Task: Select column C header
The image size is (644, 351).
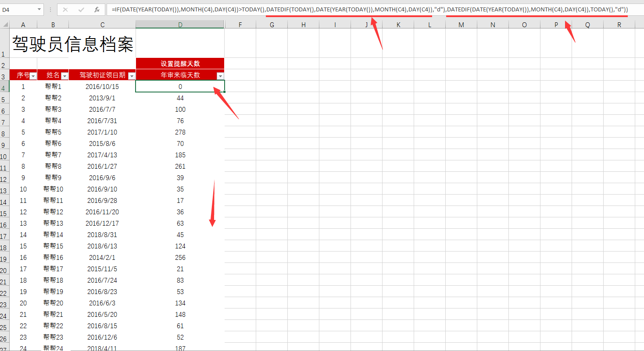Action: (x=102, y=25)
